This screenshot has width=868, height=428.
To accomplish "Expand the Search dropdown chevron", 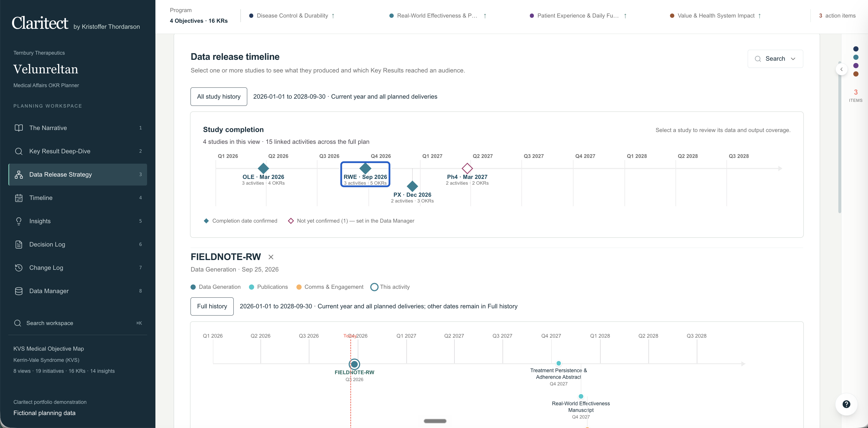I will pos(793,59).
